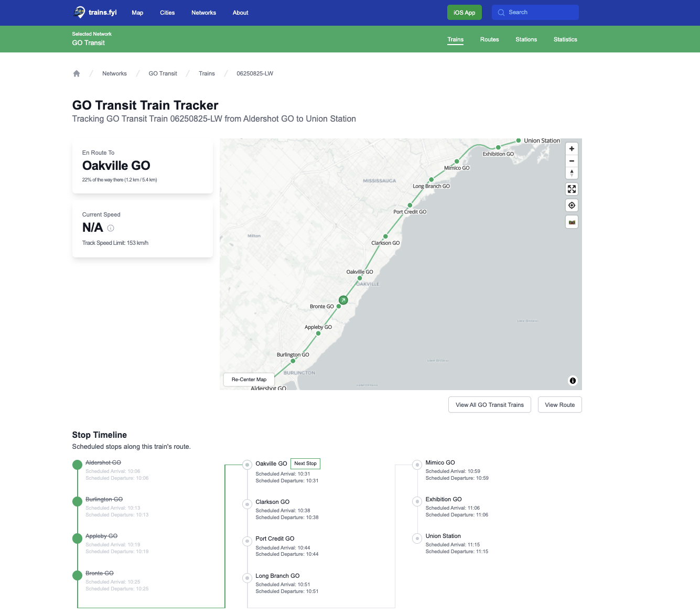
Task: Click Oakville GO timeline marker
Action: pyautogui.click(x=247, y=465)
